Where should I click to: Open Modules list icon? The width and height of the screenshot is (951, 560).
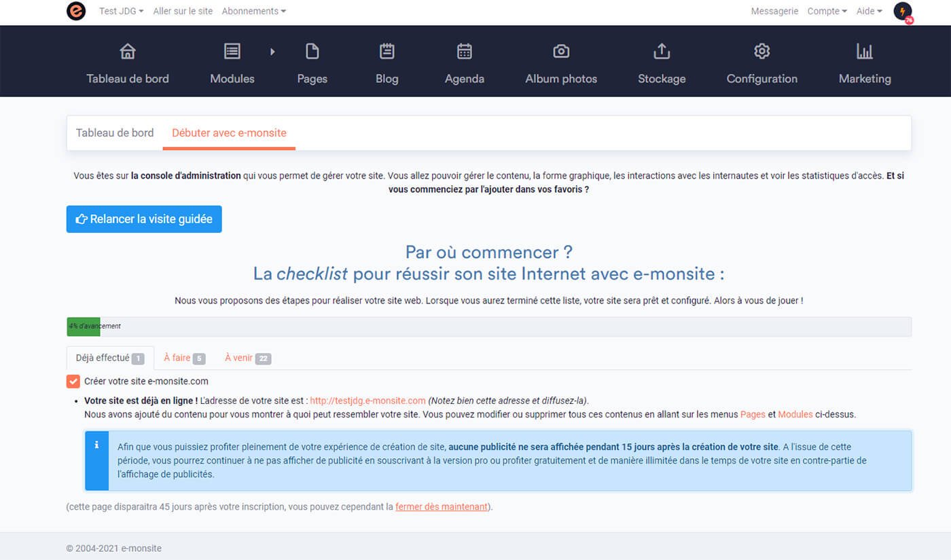pos(232,51)
